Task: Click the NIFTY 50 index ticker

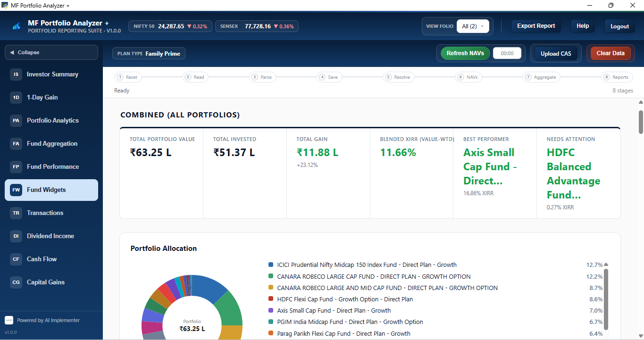Action: point(170,26)
